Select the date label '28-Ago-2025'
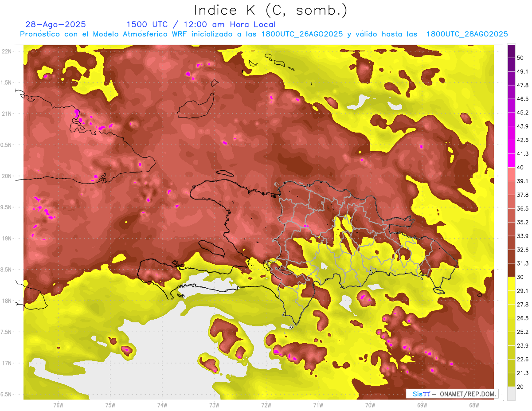This screenshot has width=532, height=411. (56, 24)
